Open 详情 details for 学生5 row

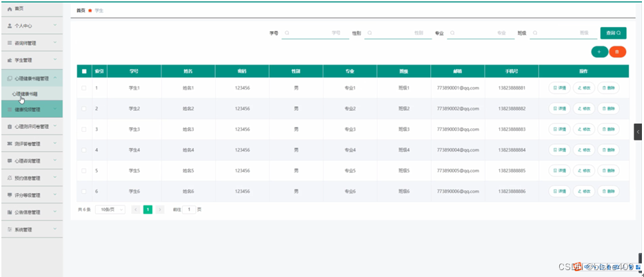tap(559, 170)
